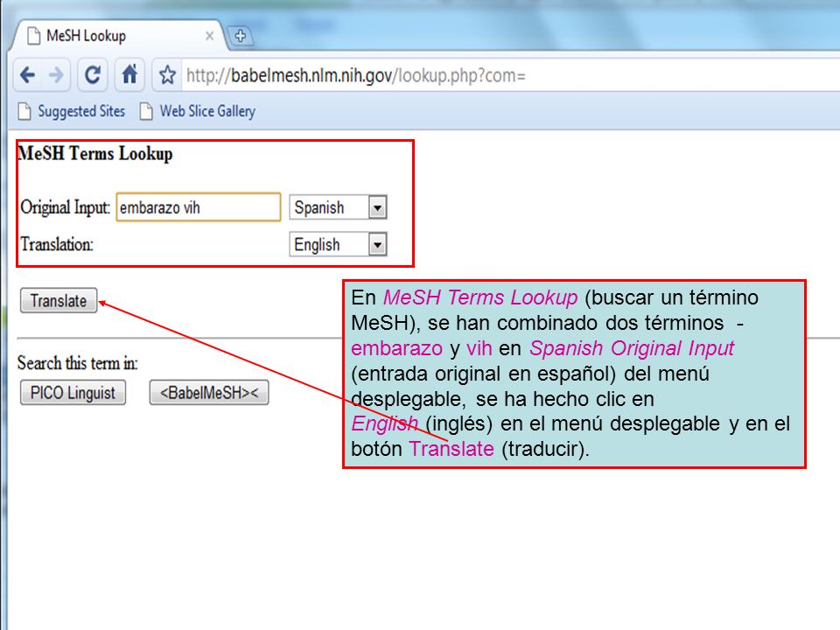Viewport: 840px width, 630px height.
Task: Go back with the browser back arrow
Action: point(28,74)
